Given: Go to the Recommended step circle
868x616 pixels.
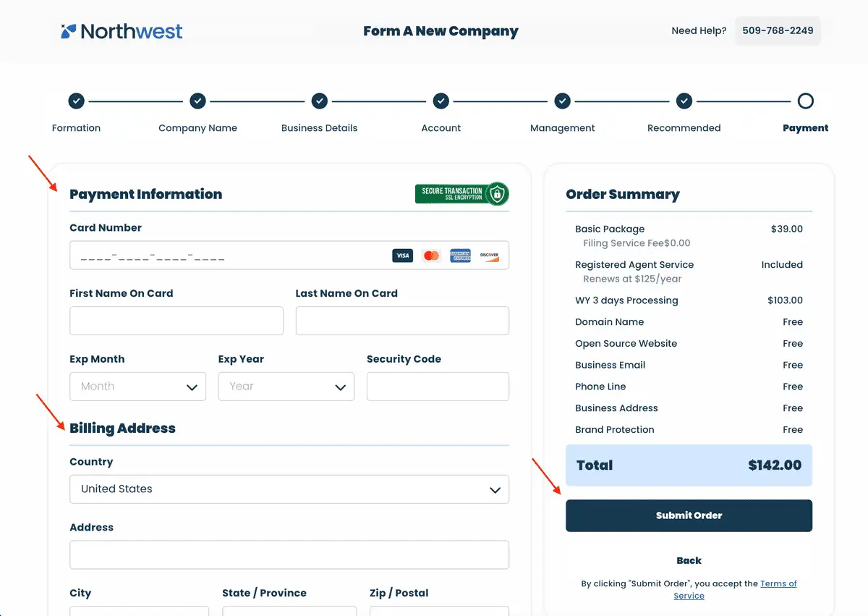Looking at the screenshot, I should pyautogui.click(x=684, y=101).
